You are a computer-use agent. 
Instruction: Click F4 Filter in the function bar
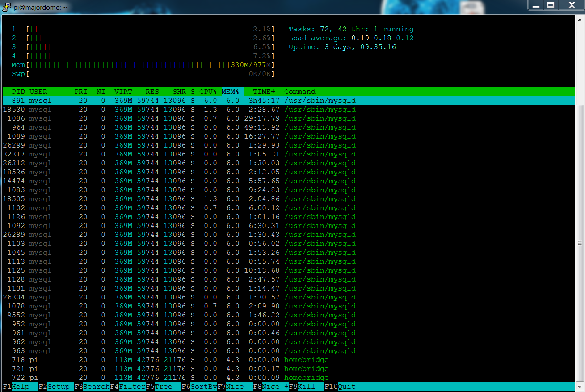128,387
